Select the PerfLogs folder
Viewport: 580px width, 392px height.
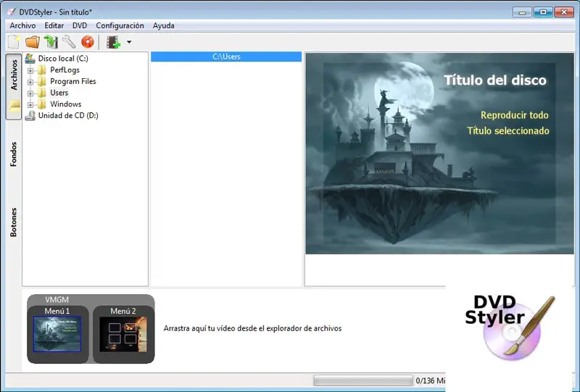coord(65,70)
